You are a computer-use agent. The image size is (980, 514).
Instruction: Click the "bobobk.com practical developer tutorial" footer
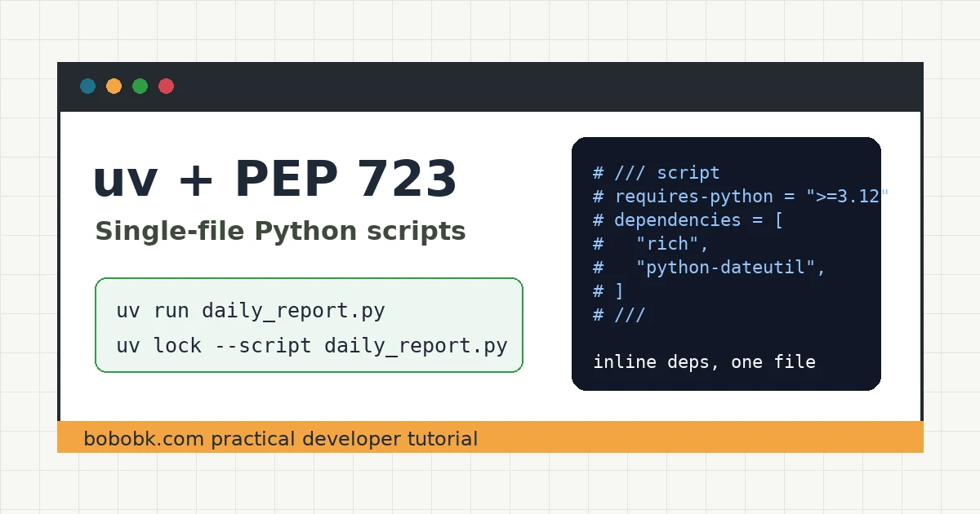280,439
